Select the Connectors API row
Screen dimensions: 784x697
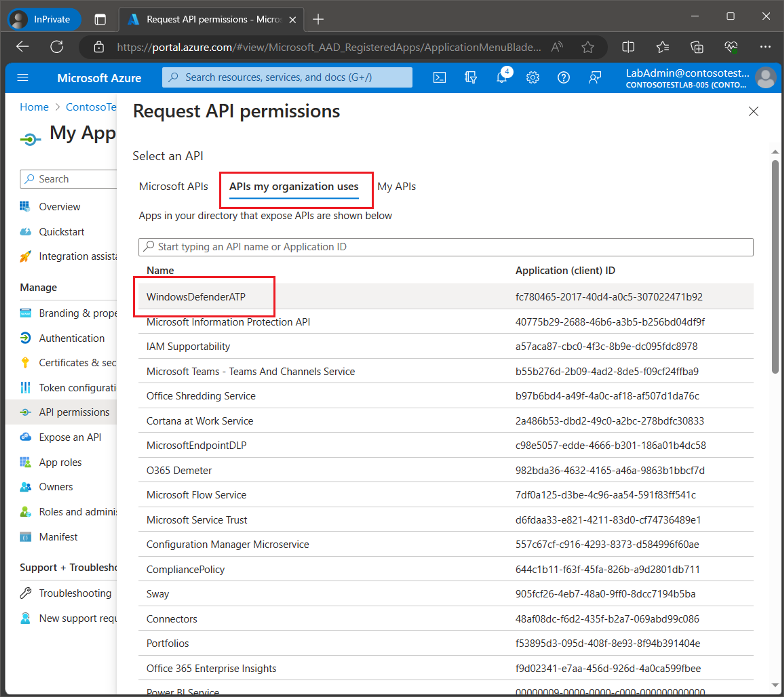(446, 618)
